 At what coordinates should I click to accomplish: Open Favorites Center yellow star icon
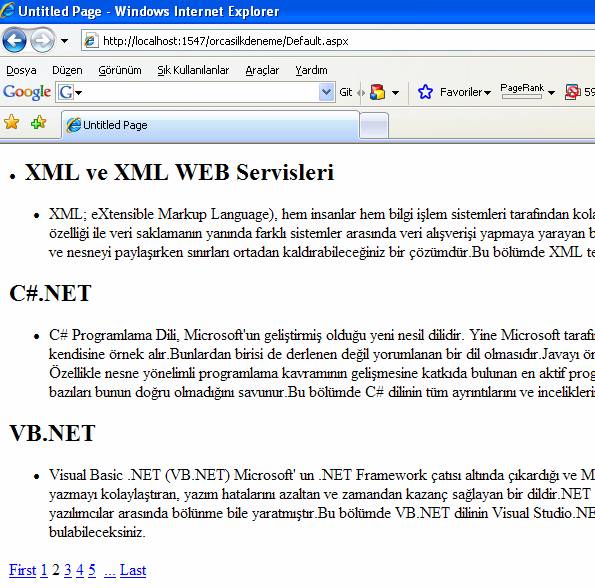click(11, 122)
